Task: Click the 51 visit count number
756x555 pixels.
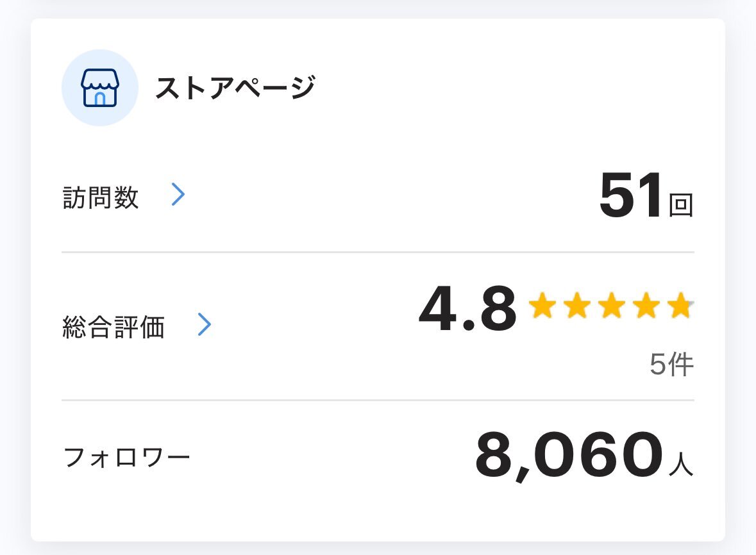Action: 630,197
